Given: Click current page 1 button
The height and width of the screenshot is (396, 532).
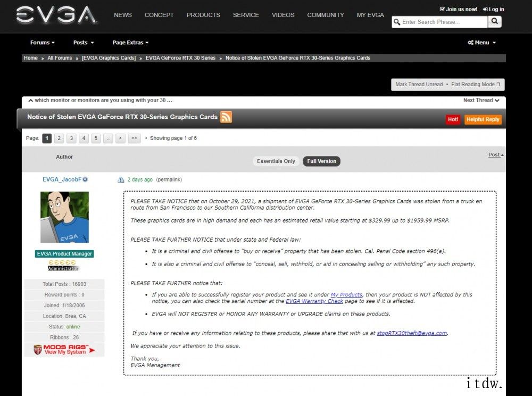Looking at the screenshot, I should point(47,138).
